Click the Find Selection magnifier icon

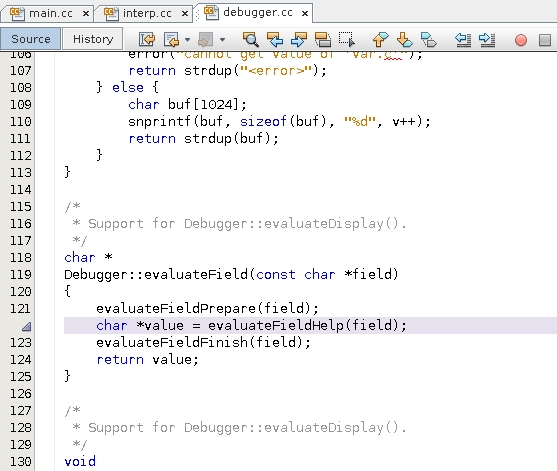coord(250,39)
